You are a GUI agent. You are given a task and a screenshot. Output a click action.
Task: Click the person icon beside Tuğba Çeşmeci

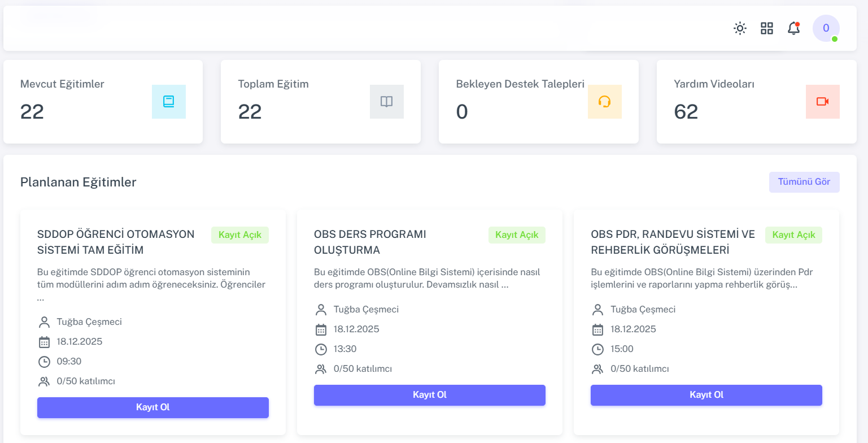45,322
